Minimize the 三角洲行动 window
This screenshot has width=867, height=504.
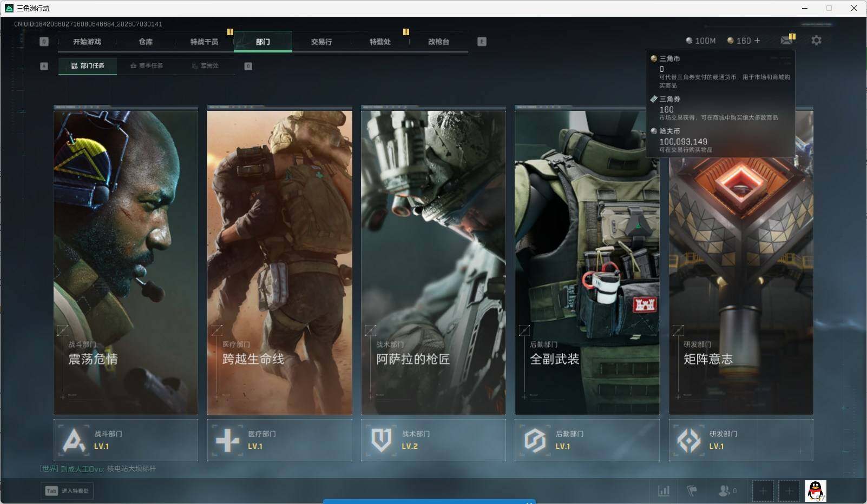point(804,8)
